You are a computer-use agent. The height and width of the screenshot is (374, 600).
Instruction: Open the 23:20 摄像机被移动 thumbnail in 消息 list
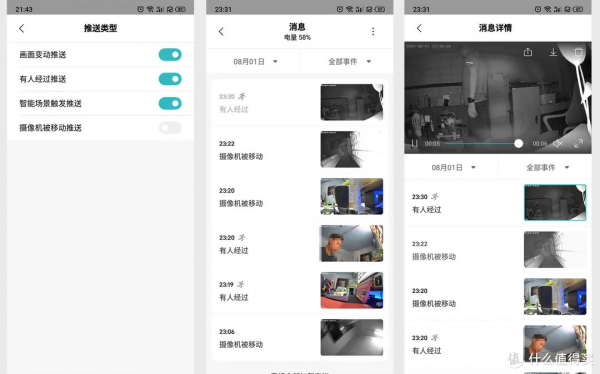[x=352, y=196]
